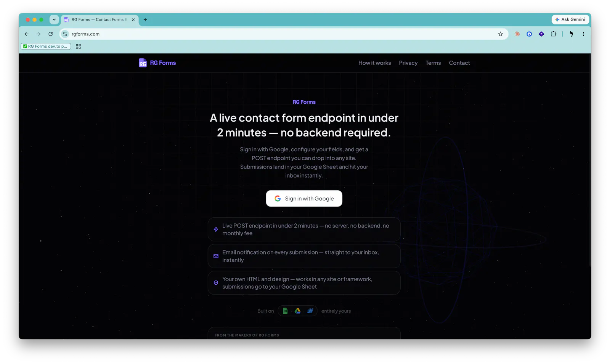Open the blue diamond extension icon
This screenshot has width=610, height=364.
(541, 34)
